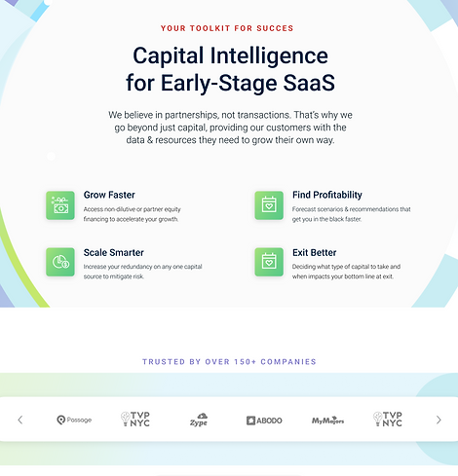Click the Passage company logo
This screenshot has height=476, width=458.
(x=74, y=420)
